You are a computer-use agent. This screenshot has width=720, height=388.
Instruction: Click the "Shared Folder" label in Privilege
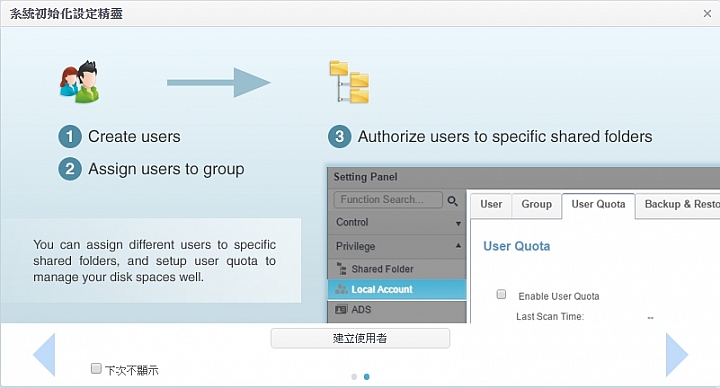click(382, 269)
